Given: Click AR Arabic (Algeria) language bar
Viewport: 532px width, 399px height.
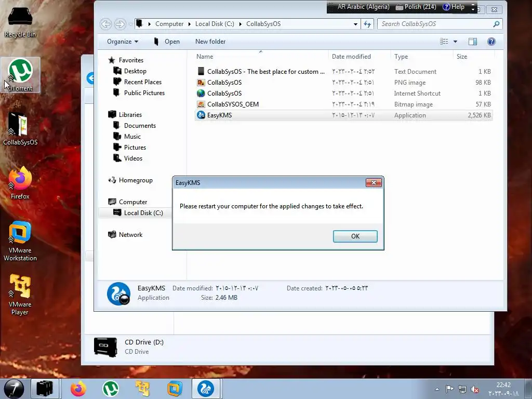Looking at the screenshot, I should click(x=363, y=7).
